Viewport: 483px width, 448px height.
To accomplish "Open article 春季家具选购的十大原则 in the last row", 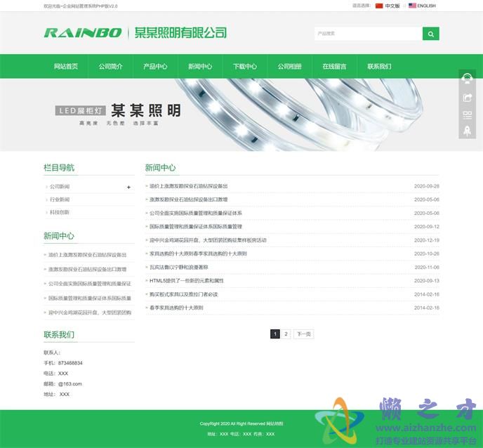I will 176,308.
